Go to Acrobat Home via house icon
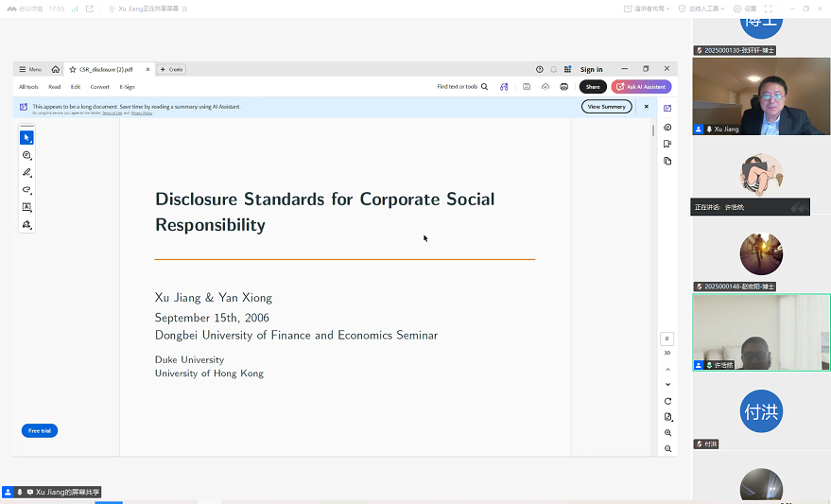The width and height of the screenshot is (831, 504). click(56, 69)
